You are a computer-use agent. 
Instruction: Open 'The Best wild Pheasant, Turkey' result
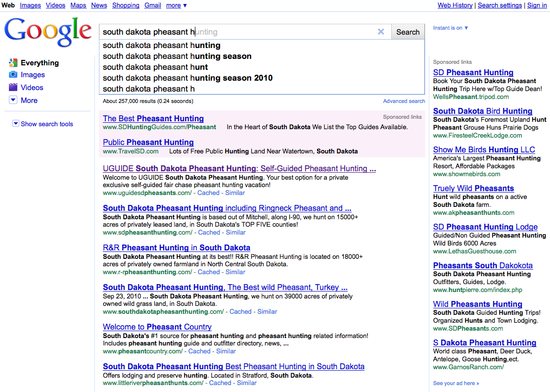pos(225,287)
